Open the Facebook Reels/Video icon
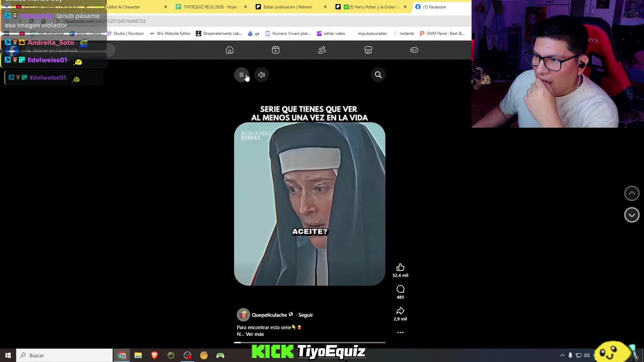This screenshot has width=644, height=362. 276,50
